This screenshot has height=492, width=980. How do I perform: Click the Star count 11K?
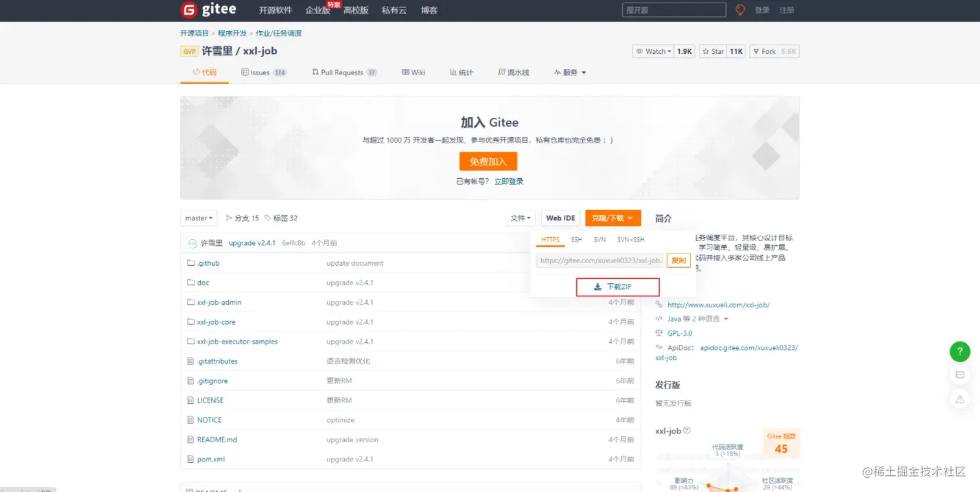(x=736, y=51)
